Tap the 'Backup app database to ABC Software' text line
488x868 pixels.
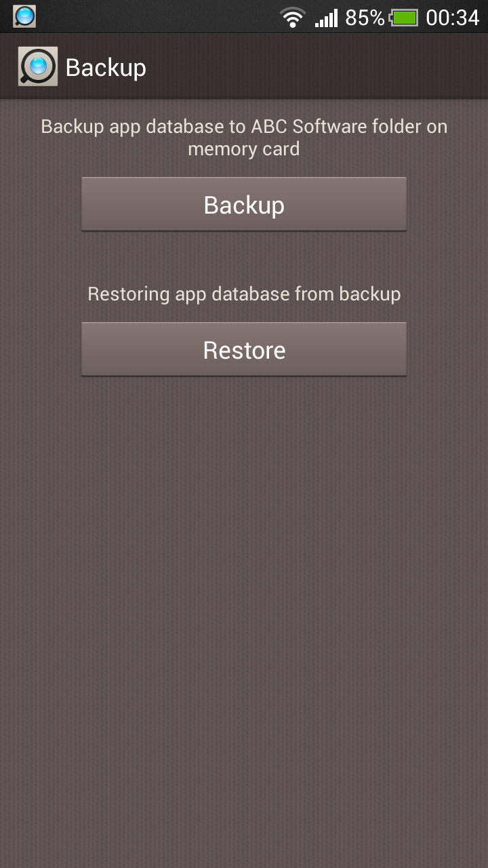[244, 127]
